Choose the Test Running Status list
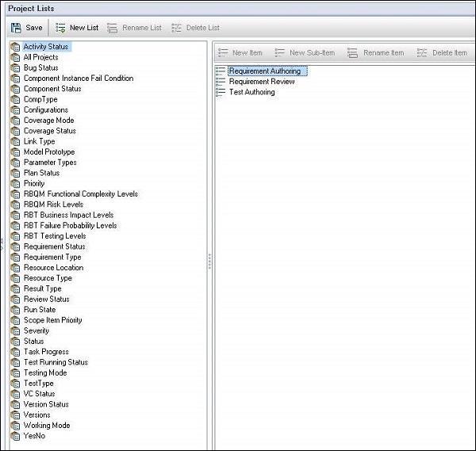The image size is (476, 451). point(56,362)
